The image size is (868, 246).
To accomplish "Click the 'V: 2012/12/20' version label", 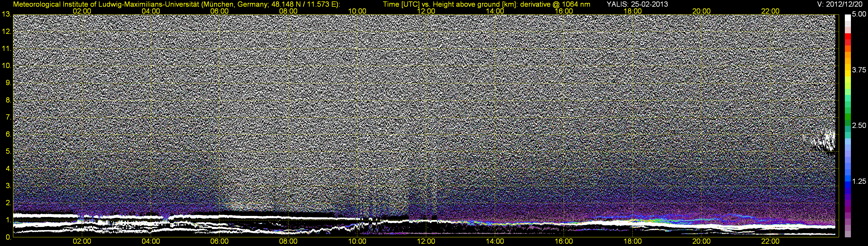I will [839, 4].
